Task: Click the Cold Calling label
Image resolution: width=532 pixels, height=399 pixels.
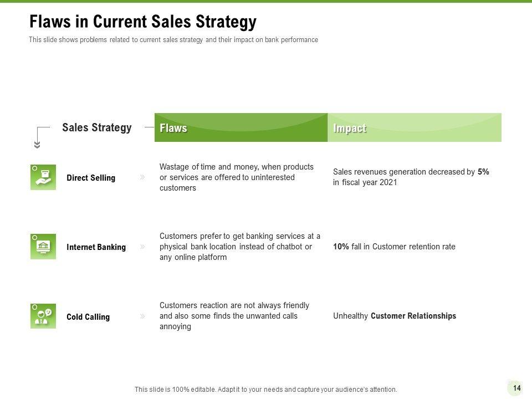Action: coord(88,317)
